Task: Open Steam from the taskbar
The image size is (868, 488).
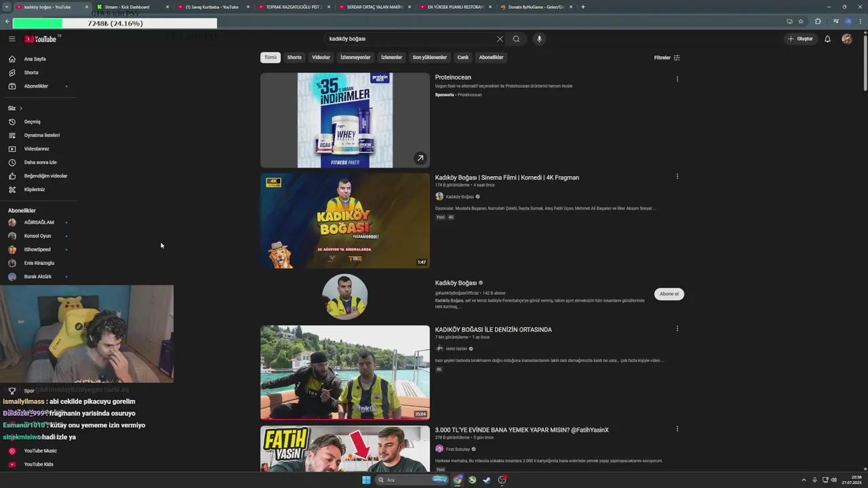Action: pos(486,480)
